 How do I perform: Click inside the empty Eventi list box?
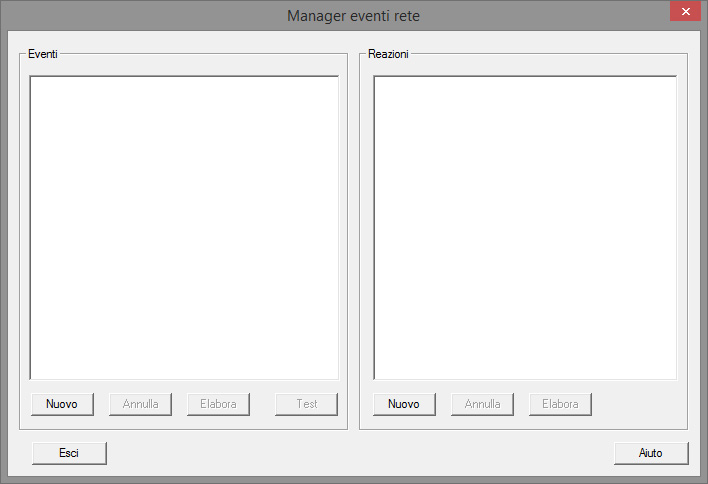pos(184,228)
